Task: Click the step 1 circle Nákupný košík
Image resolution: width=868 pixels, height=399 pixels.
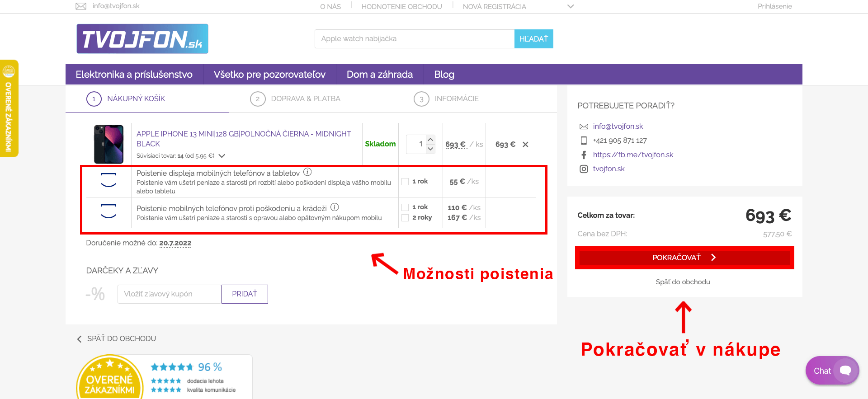Action: coord(94,99)
